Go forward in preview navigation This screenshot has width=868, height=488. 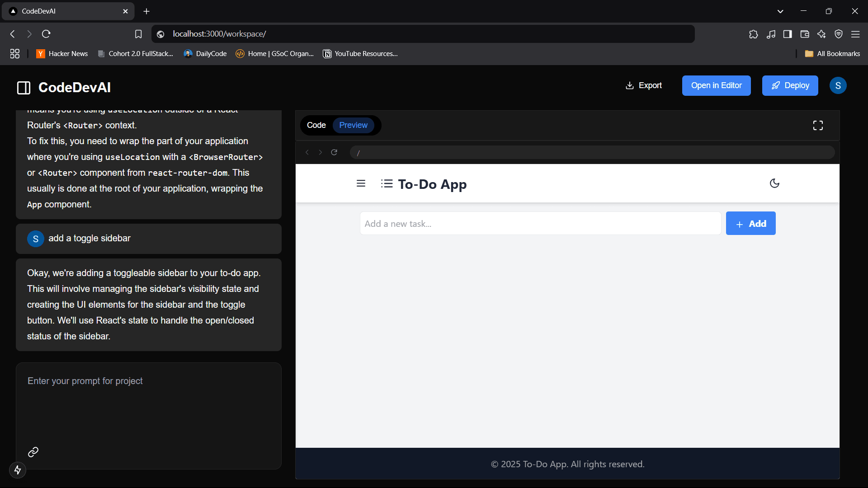pyautogui.click(x=321, y=152)
